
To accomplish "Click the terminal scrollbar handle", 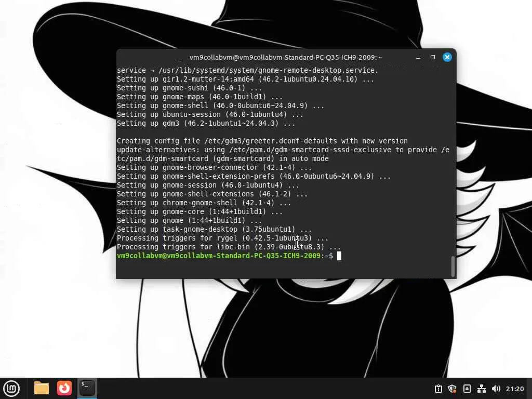I will click(453, 267).
